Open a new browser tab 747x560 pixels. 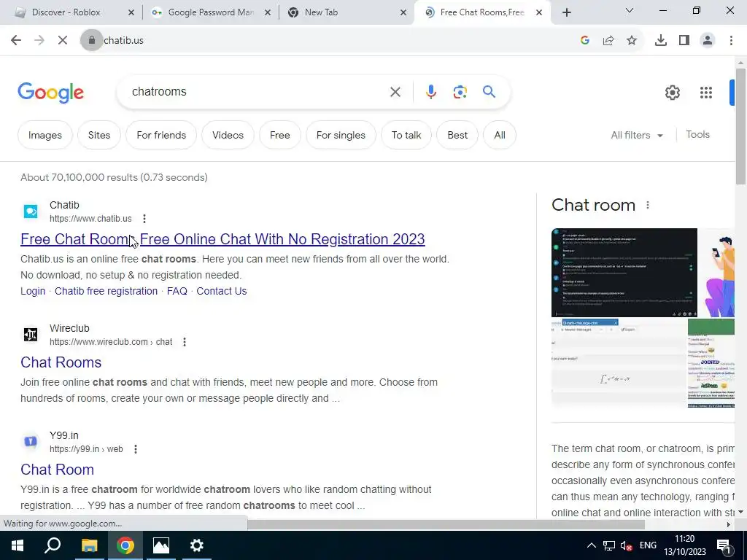[x=566, y=13]
